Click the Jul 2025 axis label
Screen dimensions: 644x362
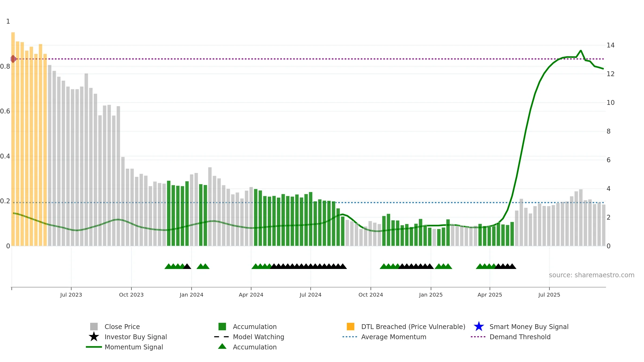point(549,295)
